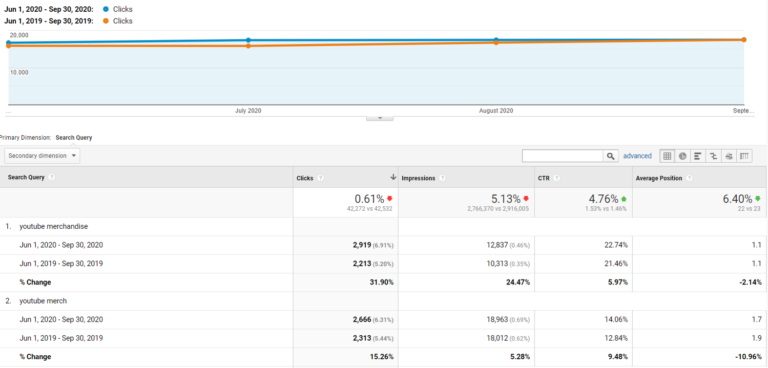This screenshot has width=768, height=368.
Task: Open help tooltip for Clicks column
Action: (x=321, y=178)
